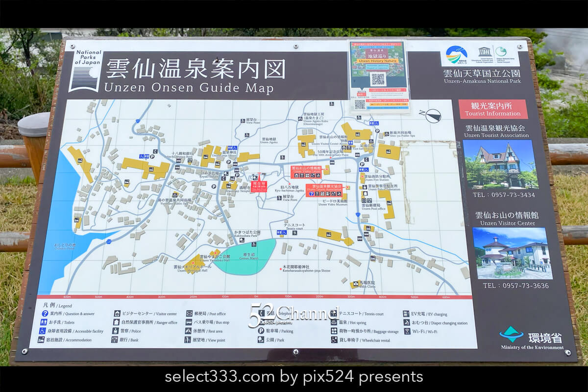Click the Ranger office legend icon
The width and height of the screenshot is (588, 392).
[117, 322]
